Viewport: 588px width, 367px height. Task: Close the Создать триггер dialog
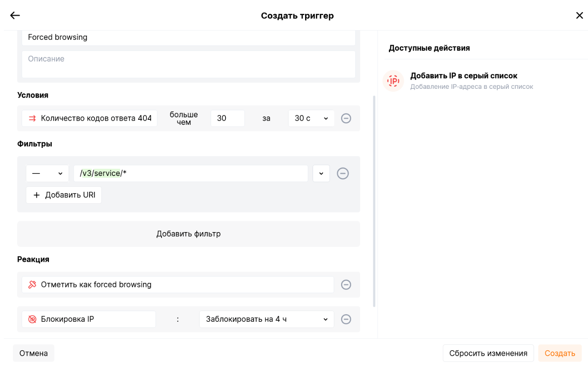click(x=579, y=16)
